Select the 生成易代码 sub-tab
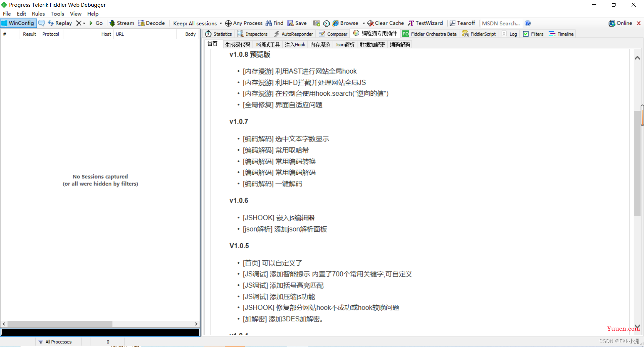The image size is (644, 347). coord(238,45)
